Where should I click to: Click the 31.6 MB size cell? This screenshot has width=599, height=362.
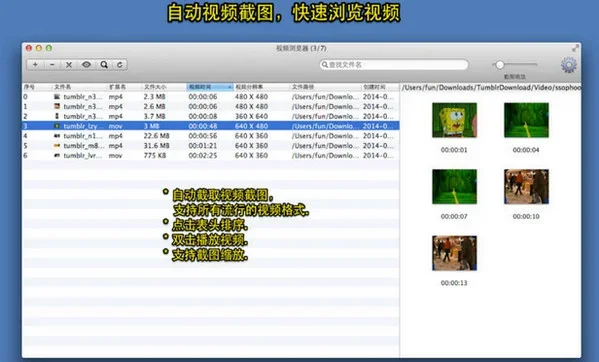pyautogui.click(x=157, y=145)
